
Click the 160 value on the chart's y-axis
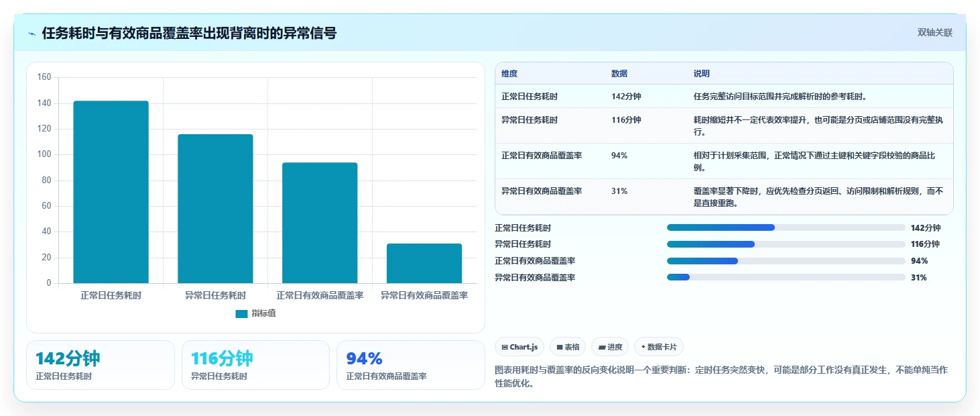click(44, 77)
